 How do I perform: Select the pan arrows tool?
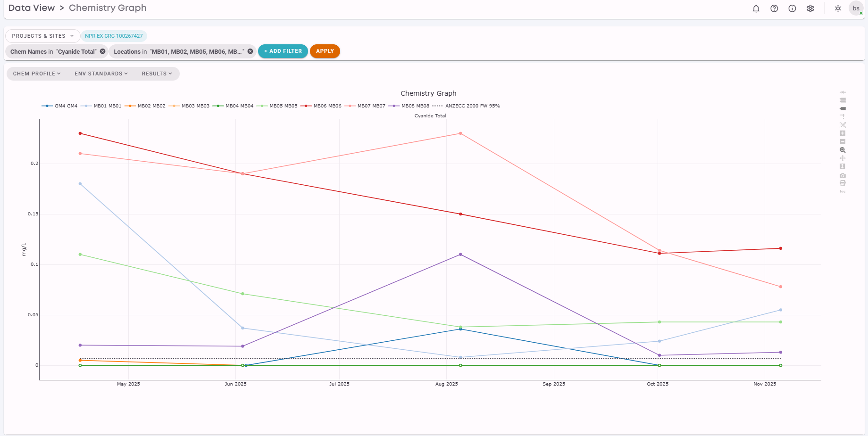pyautogui.click(x=843, y=158)
